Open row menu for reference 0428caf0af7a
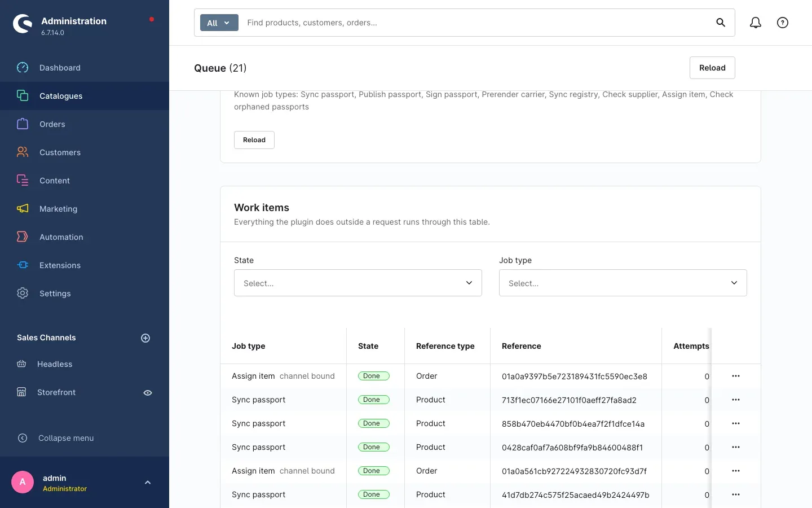The height and width of the screenshot is (508, 812). point(736,447)
